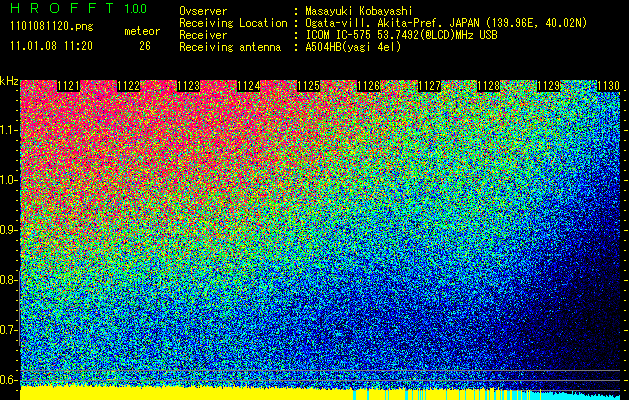629x400 pixels.
Task: Click the version number 1.0.0
Action: pos(136,8)
